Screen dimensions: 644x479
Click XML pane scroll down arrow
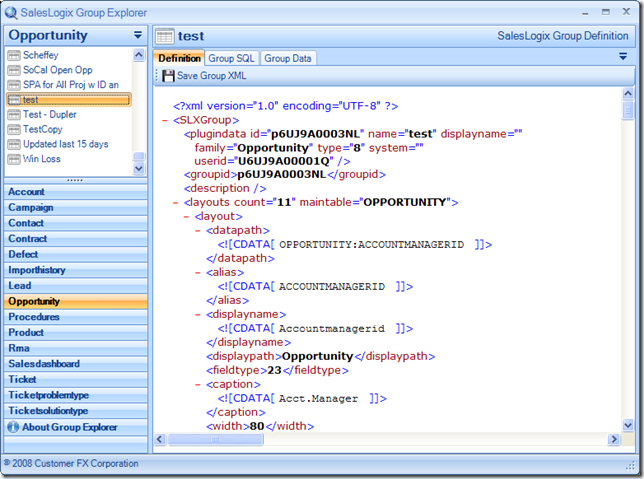click(x=628, y=425)
